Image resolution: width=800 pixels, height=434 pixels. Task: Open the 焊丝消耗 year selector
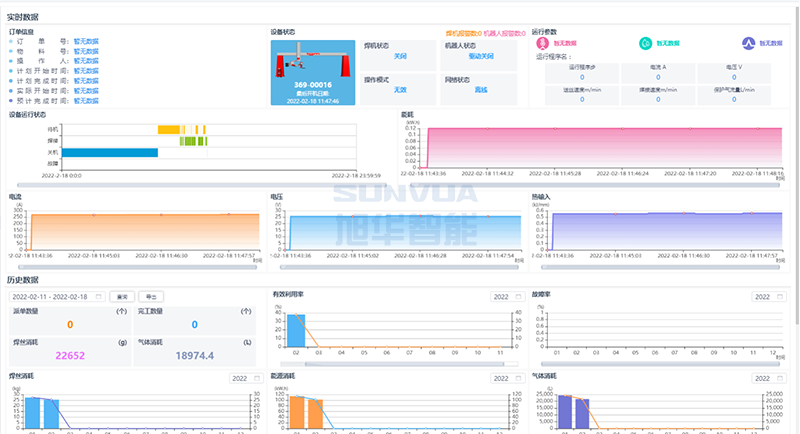click(x=245, y=379)
